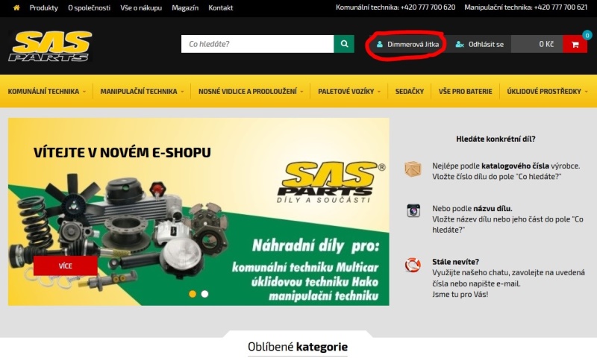
Task: Click Komunální technika phone number
Action: click(428, 7)
